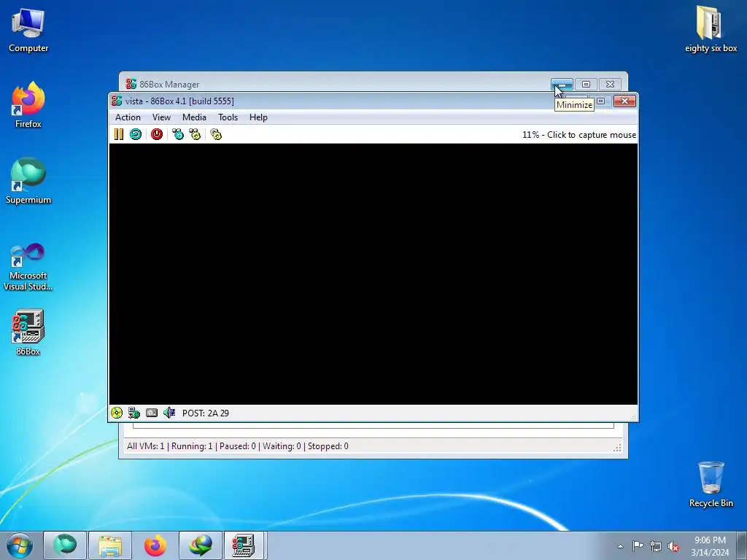Close the vista 86Box emulator window
The height and width of the screenshot is (560, 747).
click(624, 101)
